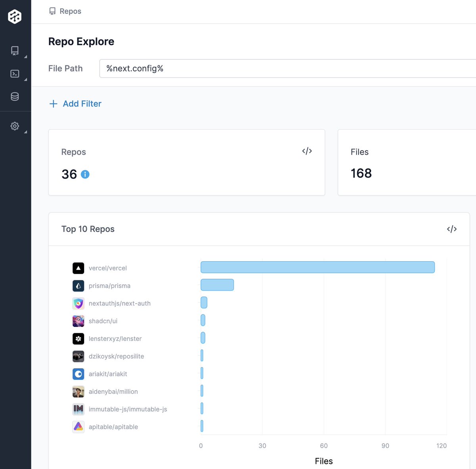Expand the settings sidebar submenu arrow
The width and height of the screenshot is (476, 469).
coord(25,132)
